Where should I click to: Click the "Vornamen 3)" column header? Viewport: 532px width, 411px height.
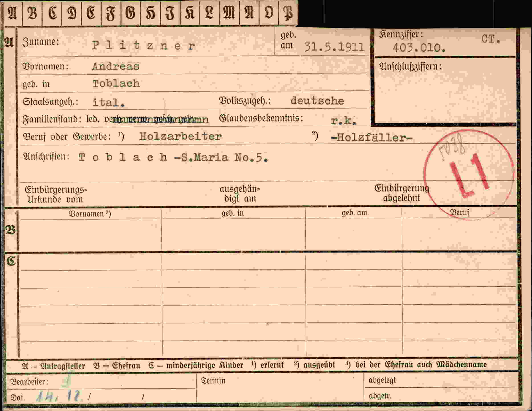click(90, 214)
